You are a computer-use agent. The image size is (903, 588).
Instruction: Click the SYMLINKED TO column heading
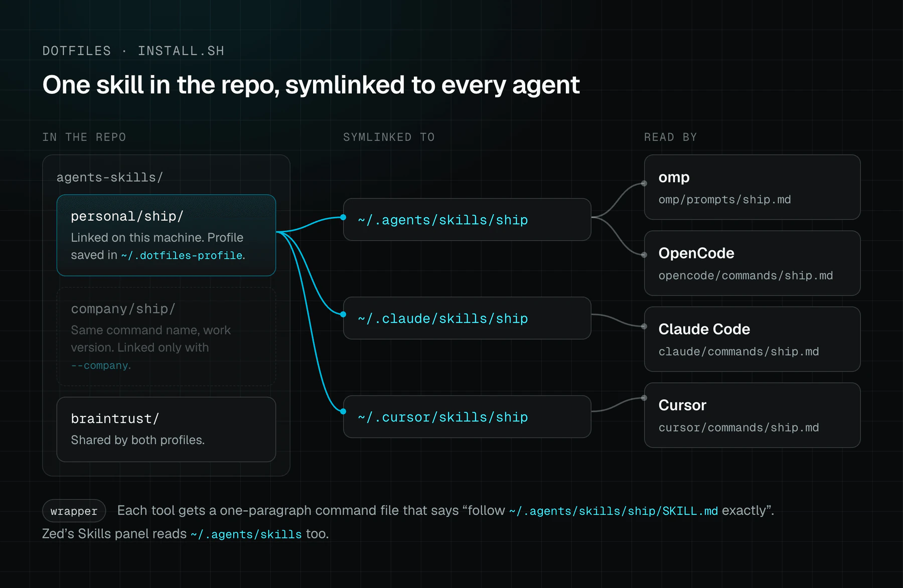(x=389, y=137)
